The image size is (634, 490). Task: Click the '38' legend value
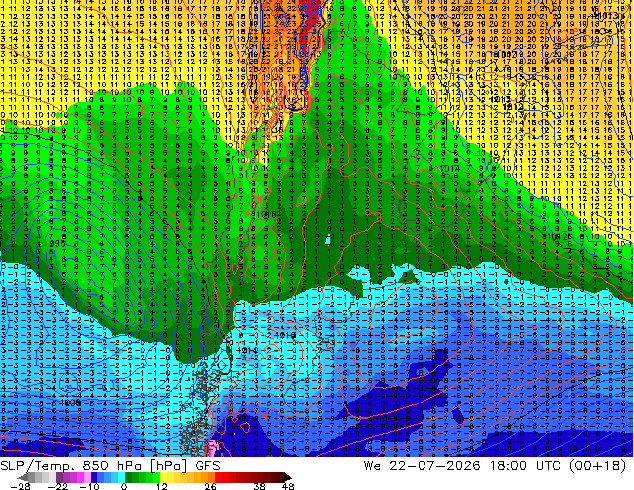point(259,486)
